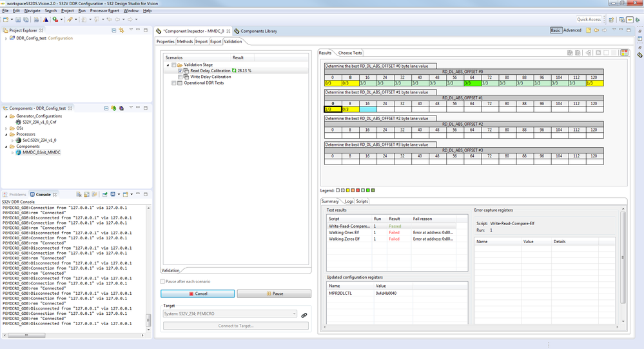Open the Processor Expert menu
This screenshot has height=349, width=644.
104,11
